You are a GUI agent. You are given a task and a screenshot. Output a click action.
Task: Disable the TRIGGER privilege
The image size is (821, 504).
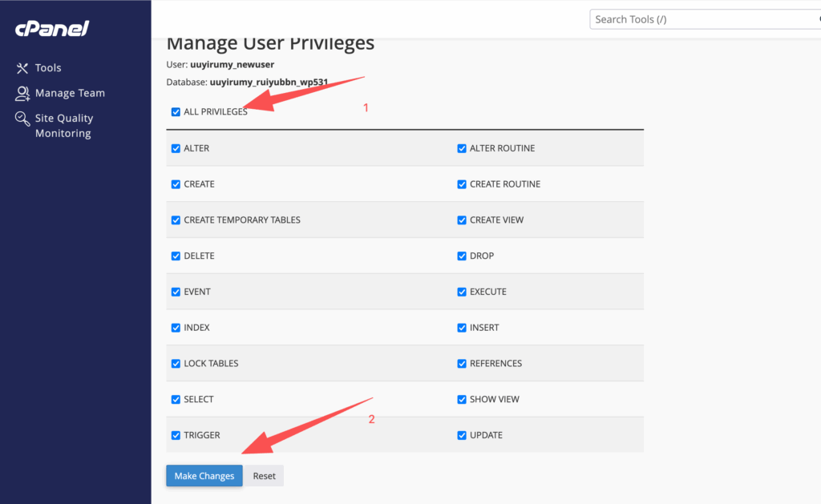point(176,436)
